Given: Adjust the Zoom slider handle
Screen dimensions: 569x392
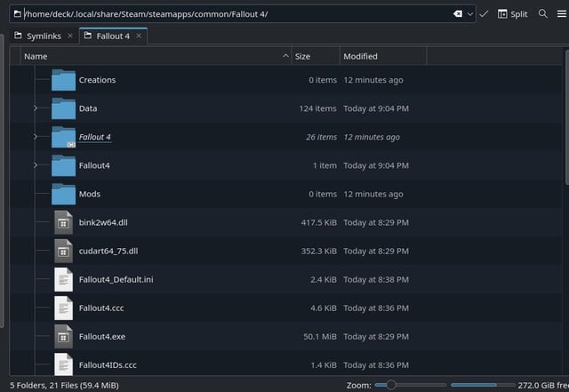Looking at the screenshot, I should click(391, 385).
